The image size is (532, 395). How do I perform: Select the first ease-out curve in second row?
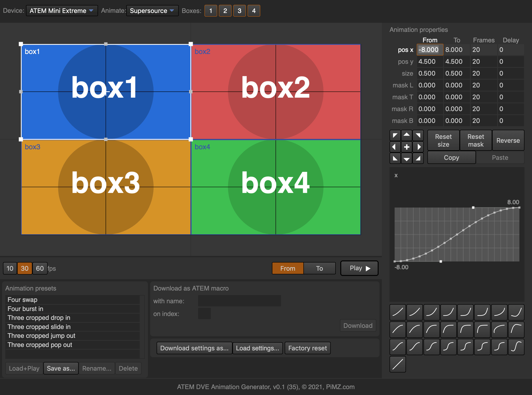click(x=398, y=329)
